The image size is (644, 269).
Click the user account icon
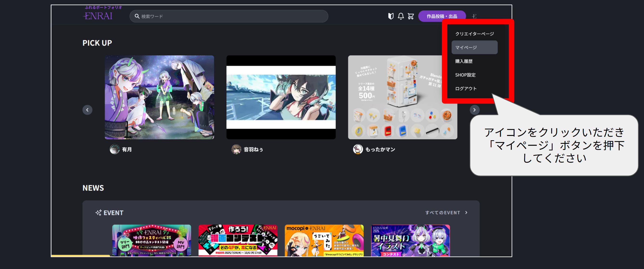click(474, 16)
